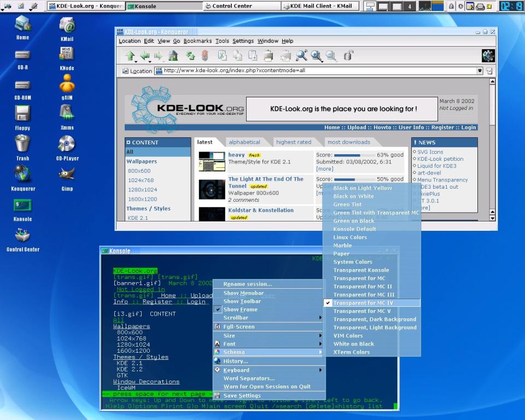Open the Up button dropdown arrow
The height and width of the screenshot is (420, 525).
[136, 62]
